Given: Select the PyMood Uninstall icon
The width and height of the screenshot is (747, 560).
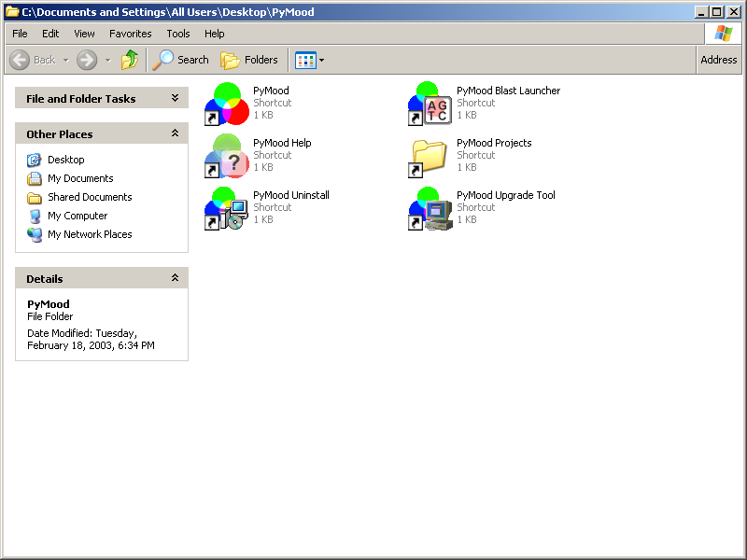Looking at the screenshot, I should point(227,208).
